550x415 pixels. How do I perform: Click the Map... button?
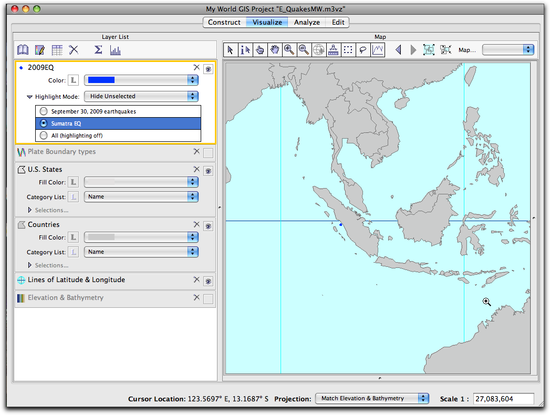pos(467,50)
